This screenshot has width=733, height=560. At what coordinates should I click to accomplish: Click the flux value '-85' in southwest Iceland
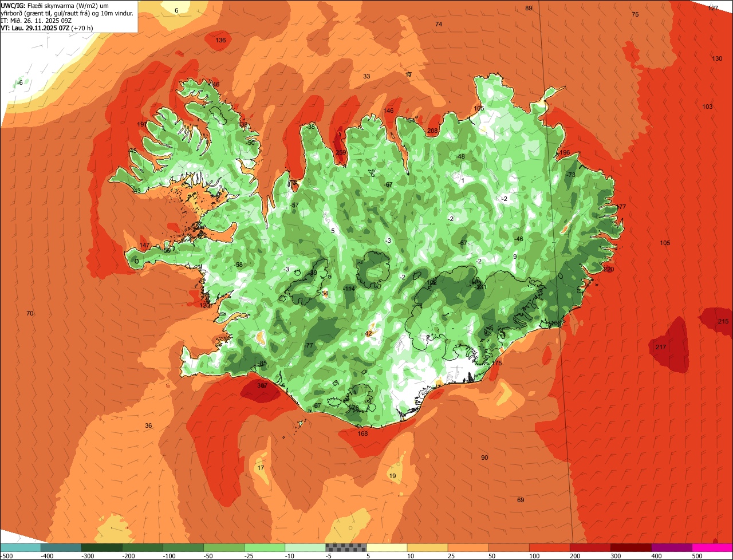tap(262, 363)
